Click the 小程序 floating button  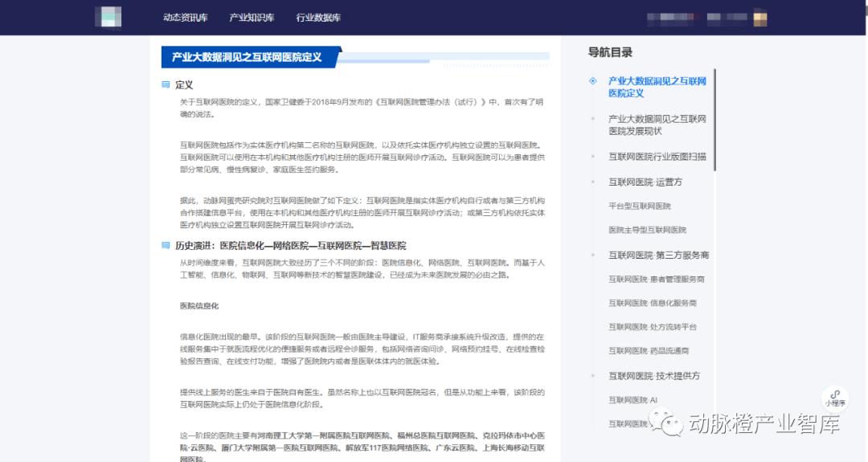coord(835,399)
